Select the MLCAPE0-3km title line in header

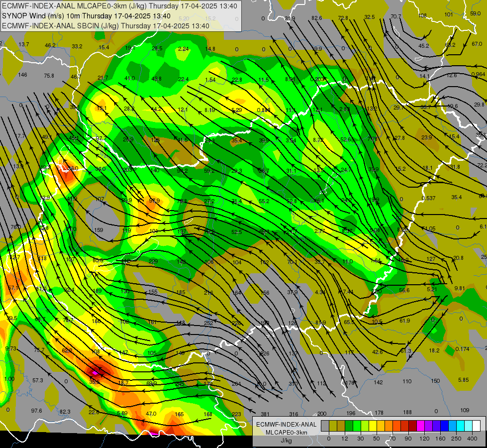coord(119,6)
